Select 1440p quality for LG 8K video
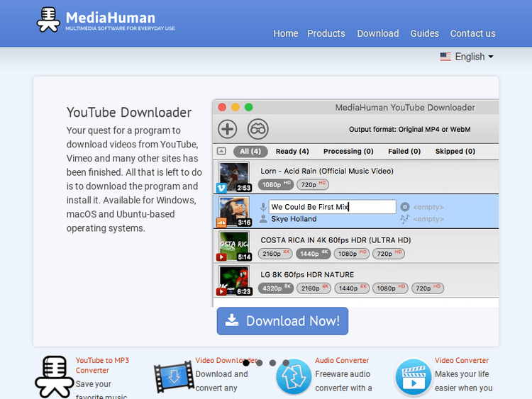Viewport: 532px width, 399px height. tap(352, 288)
